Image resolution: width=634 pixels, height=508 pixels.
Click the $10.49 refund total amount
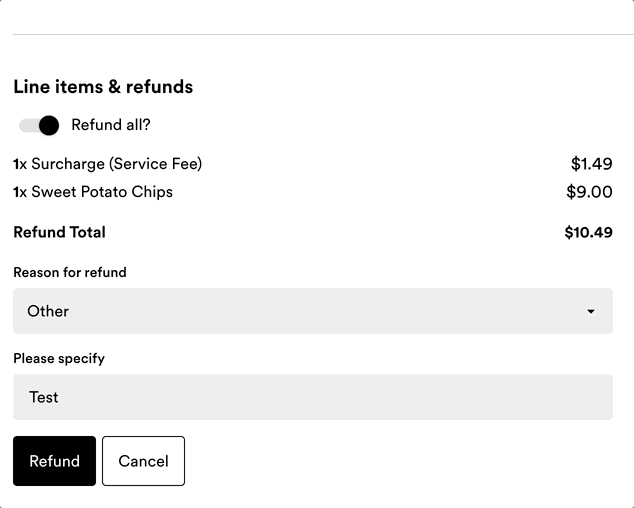click(588, 232)
